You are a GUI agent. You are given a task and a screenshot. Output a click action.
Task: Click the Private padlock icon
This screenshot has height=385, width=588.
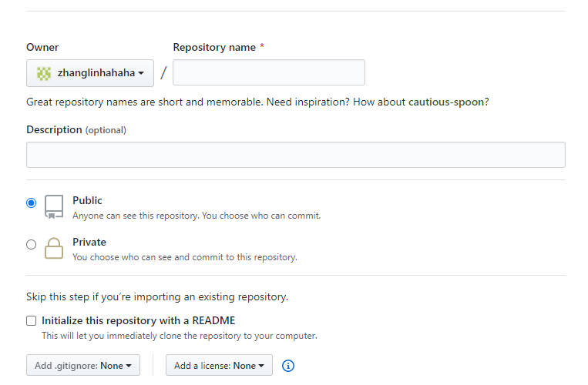(x=53, y=248)
